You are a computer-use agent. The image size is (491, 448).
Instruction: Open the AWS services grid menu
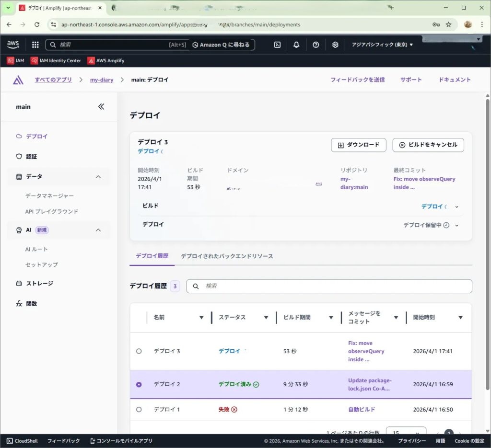(x=35, y=45)
